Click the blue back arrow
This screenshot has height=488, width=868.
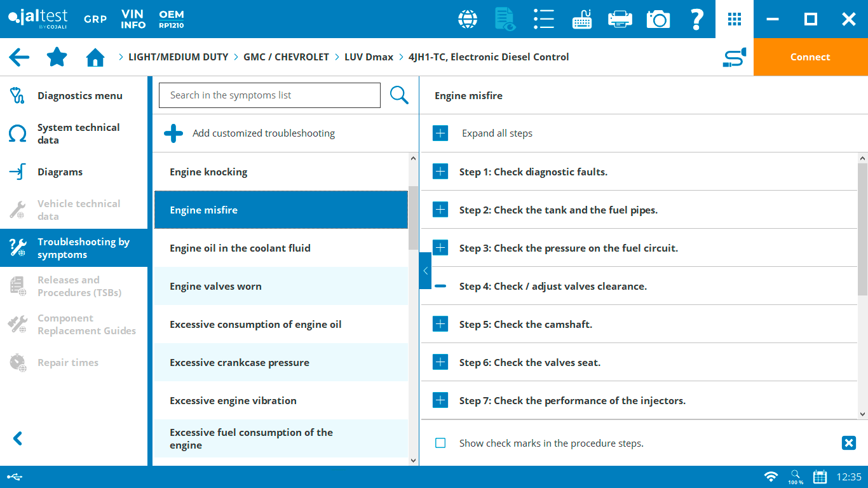[x=19, y=57]
